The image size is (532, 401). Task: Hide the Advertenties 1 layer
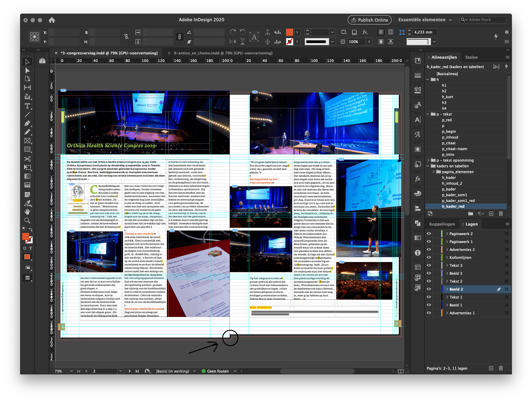coord(429,313)
